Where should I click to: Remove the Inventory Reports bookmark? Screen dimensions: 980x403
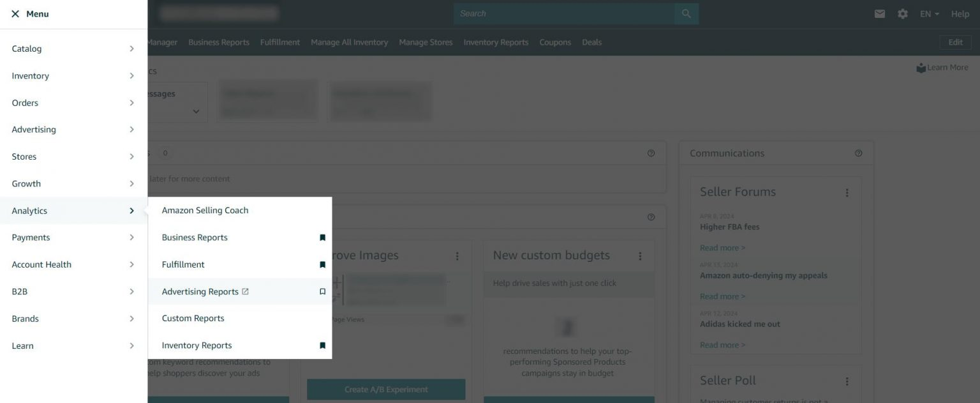pyautogui.click(x=322, y=346)
